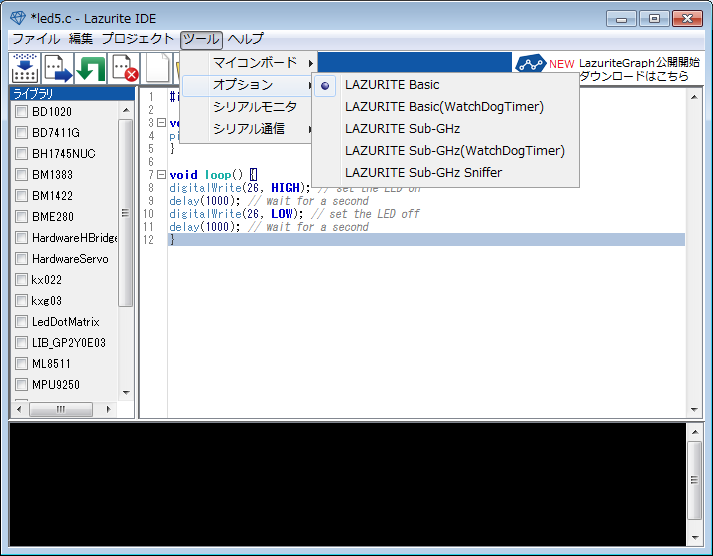Click code editor scroll up arrow
Viewport: 713px width, 556px height.
(694, 97)
